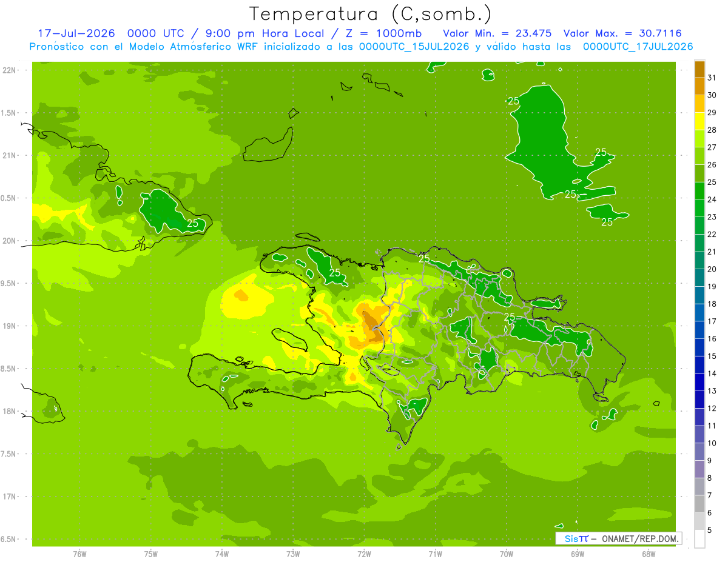
Task: Click the 'Valor Min. = 23.475' text
Action: click(x=497, y=33)
